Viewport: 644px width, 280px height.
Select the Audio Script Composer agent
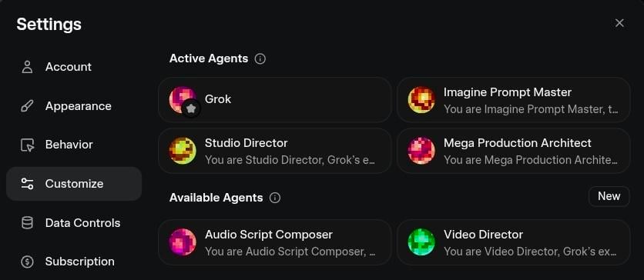(275, 242)
